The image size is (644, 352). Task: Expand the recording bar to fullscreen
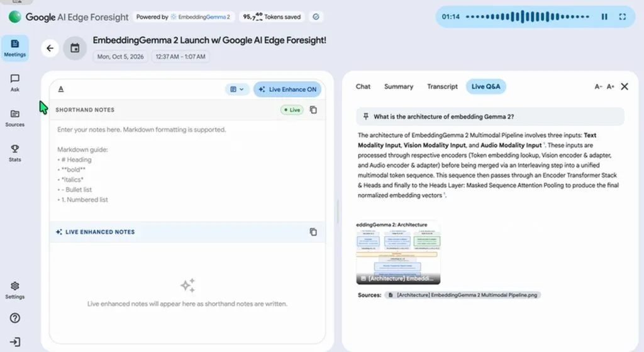pos(622,17)
